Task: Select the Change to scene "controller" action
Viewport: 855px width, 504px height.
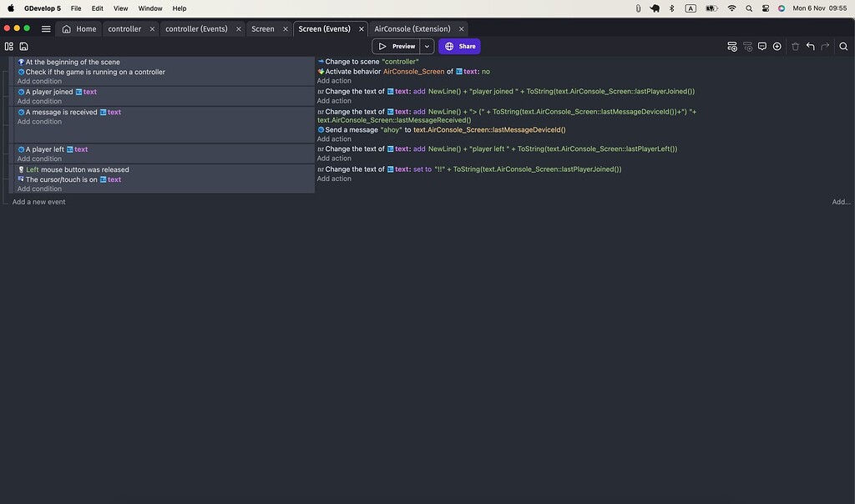Action: click(x=368, y=62)
